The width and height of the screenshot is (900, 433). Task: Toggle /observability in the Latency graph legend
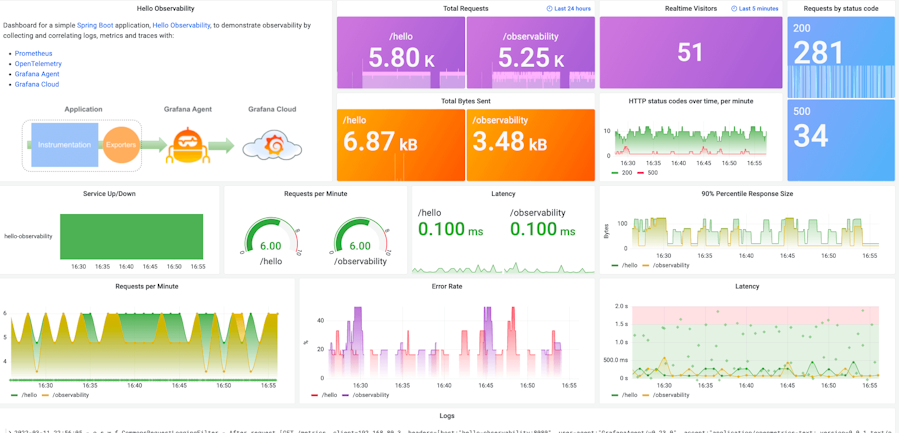(672, 395)
